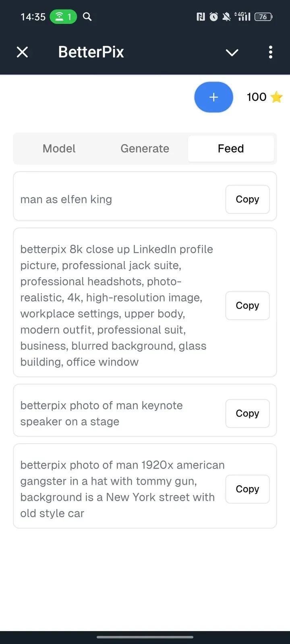
Task: Open the three-dot overflow menu
Action: [270, 52]
